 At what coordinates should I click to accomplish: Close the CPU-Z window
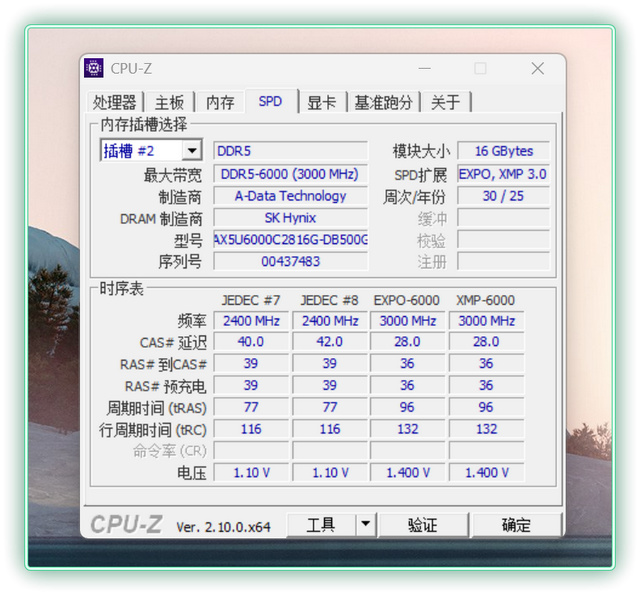pyautogui.click(x=538, y=68)
